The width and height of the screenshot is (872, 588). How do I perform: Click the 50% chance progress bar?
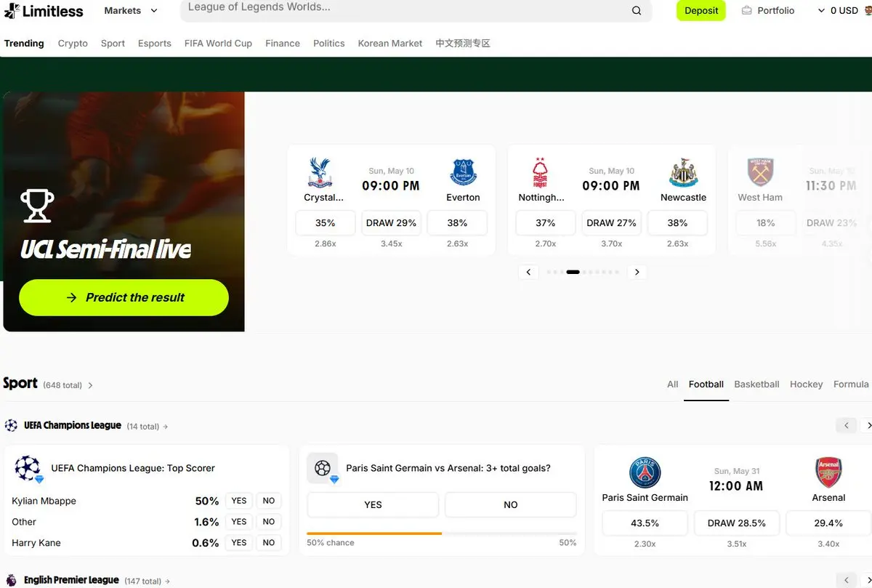click(x=442, y=533)
